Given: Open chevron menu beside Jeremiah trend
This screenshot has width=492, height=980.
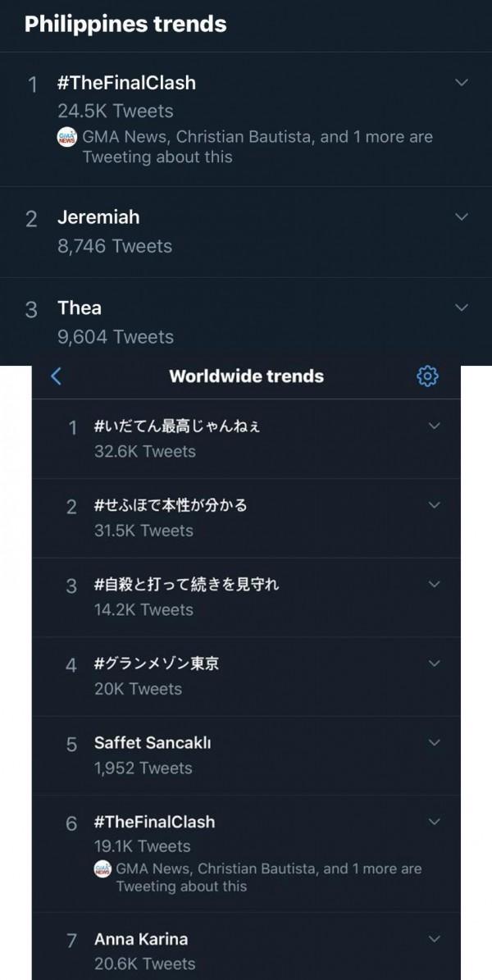Looking at the screenshot, I should click(x=462, y=217).
